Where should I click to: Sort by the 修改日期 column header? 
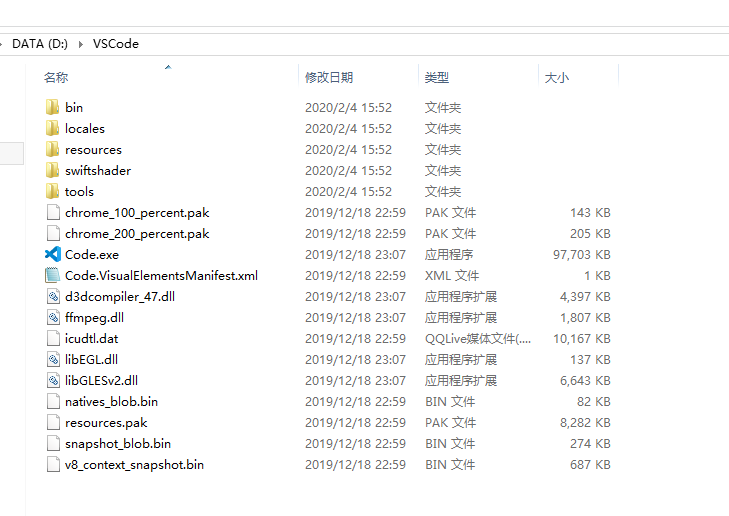[329, 77]
